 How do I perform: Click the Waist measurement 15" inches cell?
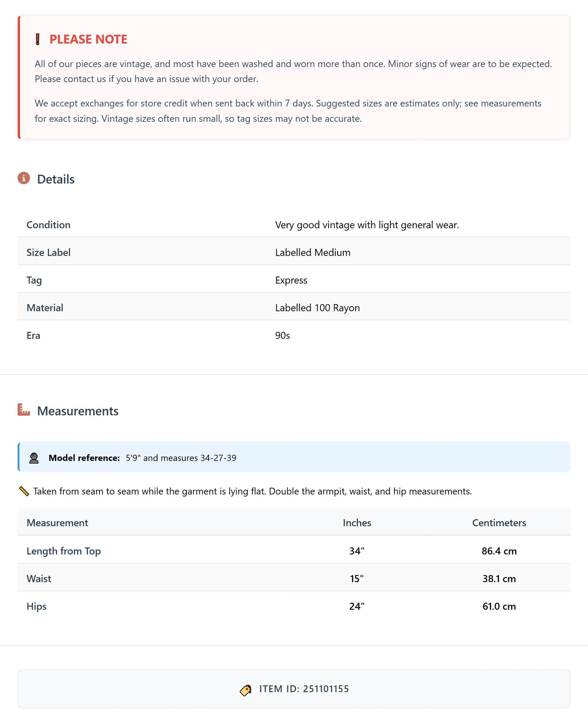coord(357,578)
